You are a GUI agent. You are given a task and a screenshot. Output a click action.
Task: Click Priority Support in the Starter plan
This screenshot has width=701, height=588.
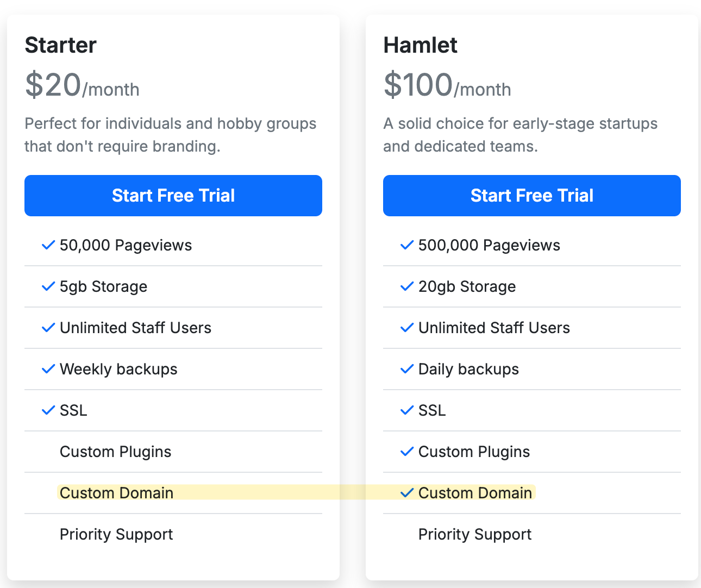116,535
